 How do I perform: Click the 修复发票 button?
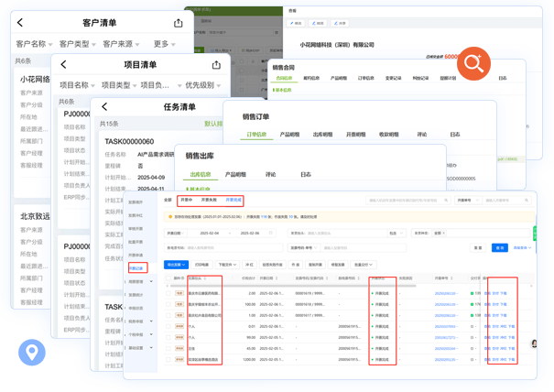pyautogui.click(x=338, y=265)
